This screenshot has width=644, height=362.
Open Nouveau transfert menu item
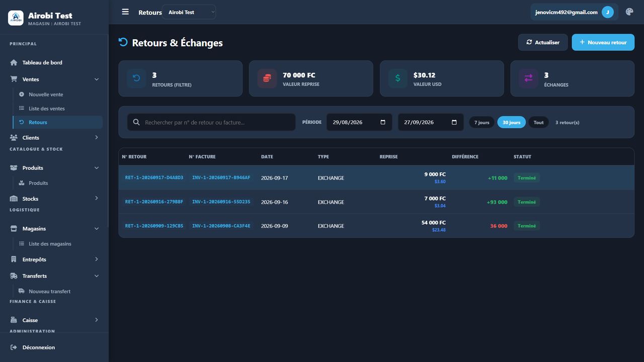coord(57,292)
